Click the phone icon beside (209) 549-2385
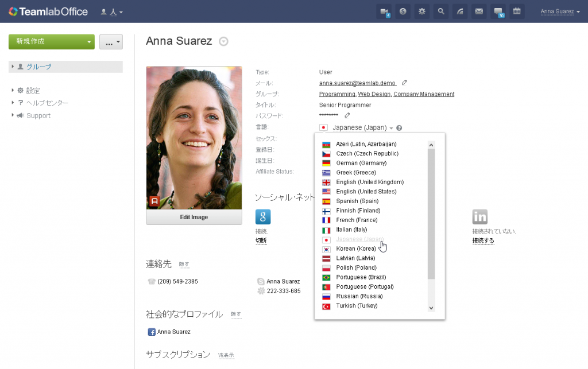 [151, 281]
